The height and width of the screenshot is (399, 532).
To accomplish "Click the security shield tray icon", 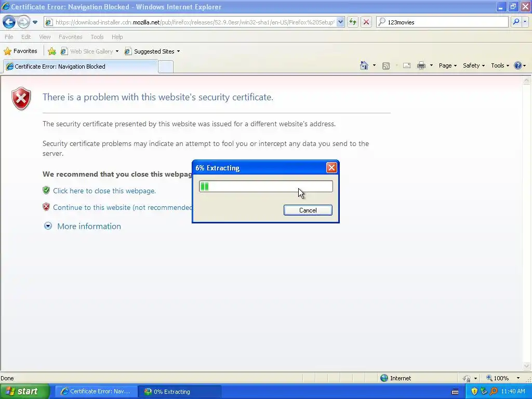I will click(x=474, y=391).
